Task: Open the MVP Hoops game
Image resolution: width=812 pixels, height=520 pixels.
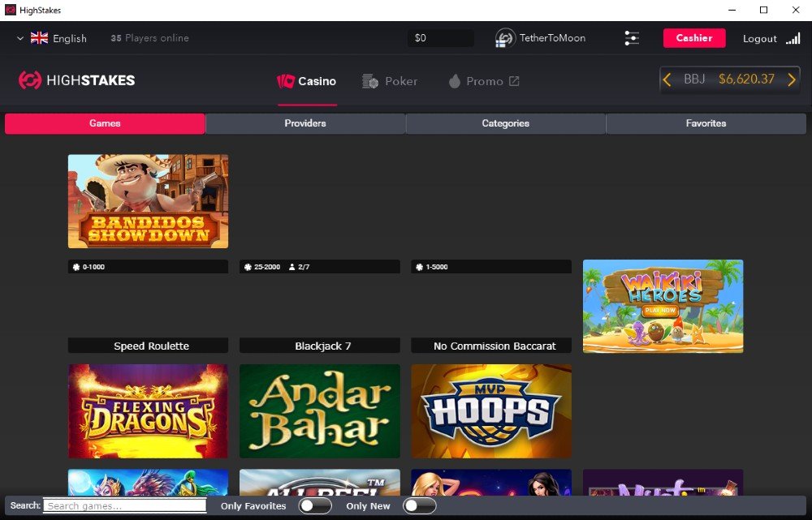Action: pyautogui.click(x=491, y=411)
